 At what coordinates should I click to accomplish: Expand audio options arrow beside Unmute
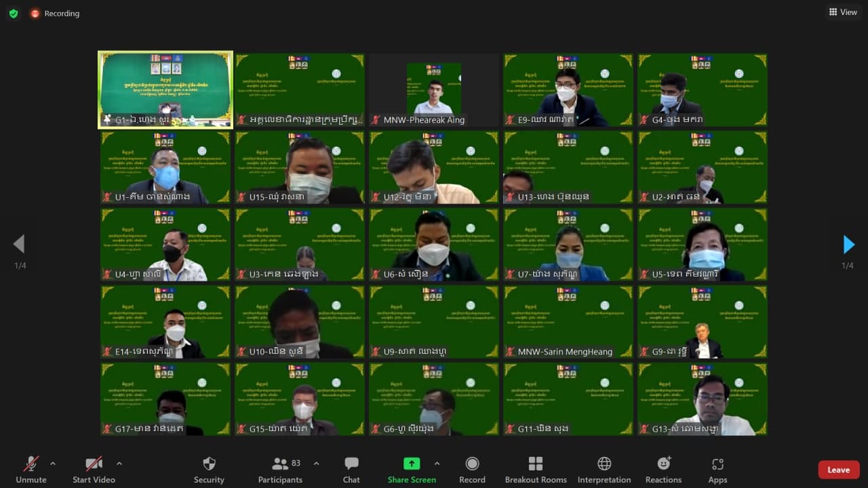pos(53,464)
